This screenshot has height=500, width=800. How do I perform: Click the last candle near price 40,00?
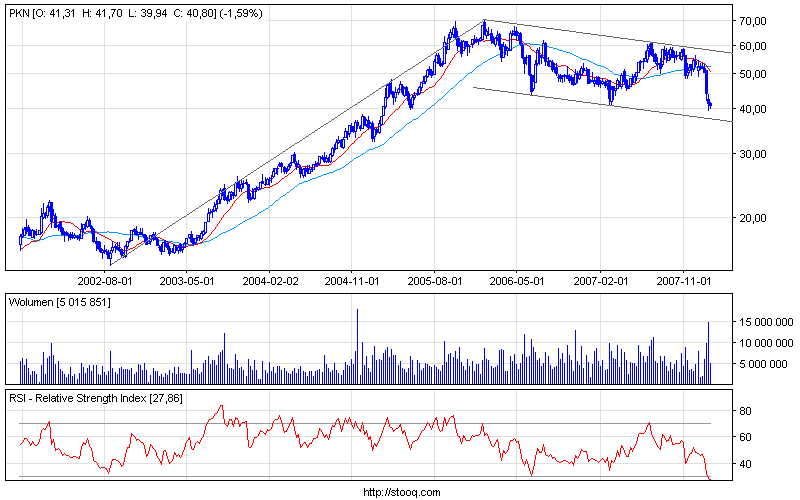pos(710,105)
